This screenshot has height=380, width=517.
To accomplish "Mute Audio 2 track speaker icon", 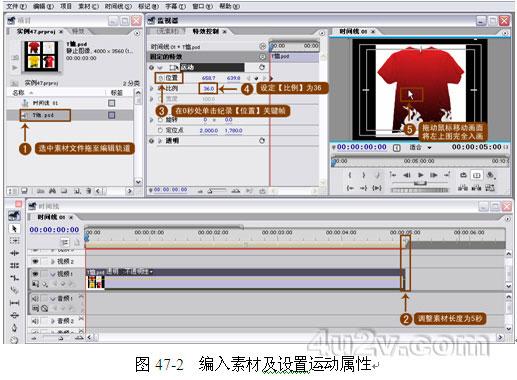I will click(35, 321).
